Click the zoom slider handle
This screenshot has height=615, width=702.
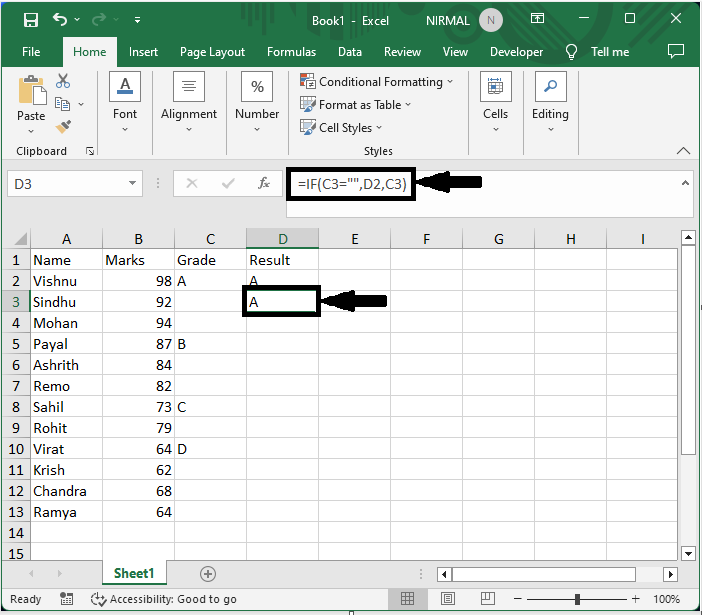coord(578,599)
